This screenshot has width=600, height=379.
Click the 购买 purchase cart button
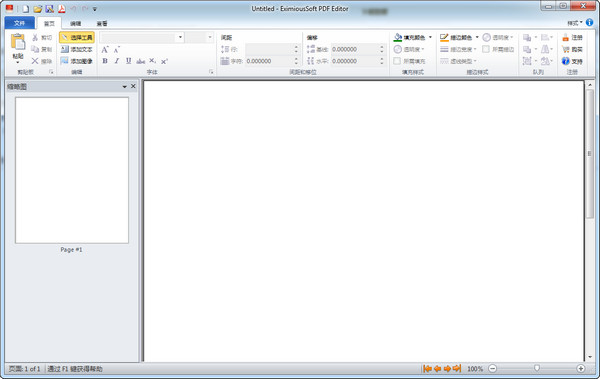[x=572, y=49]
